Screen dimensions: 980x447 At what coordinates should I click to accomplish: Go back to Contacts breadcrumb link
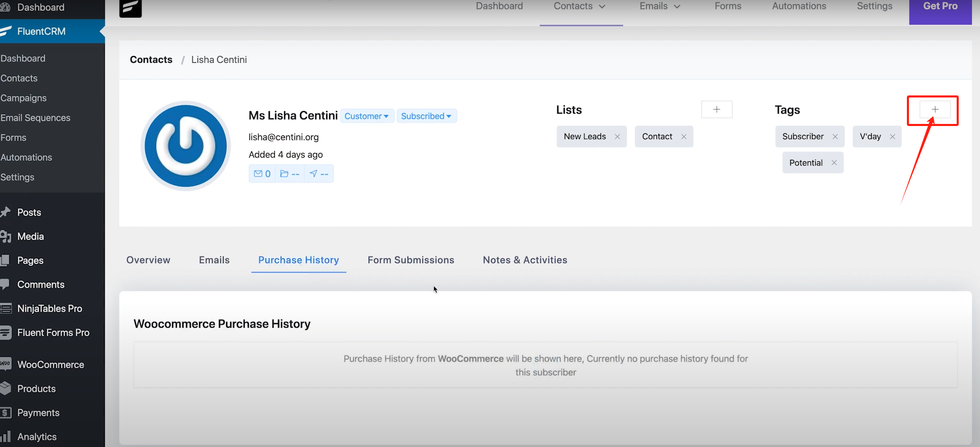tap(151, 60)
